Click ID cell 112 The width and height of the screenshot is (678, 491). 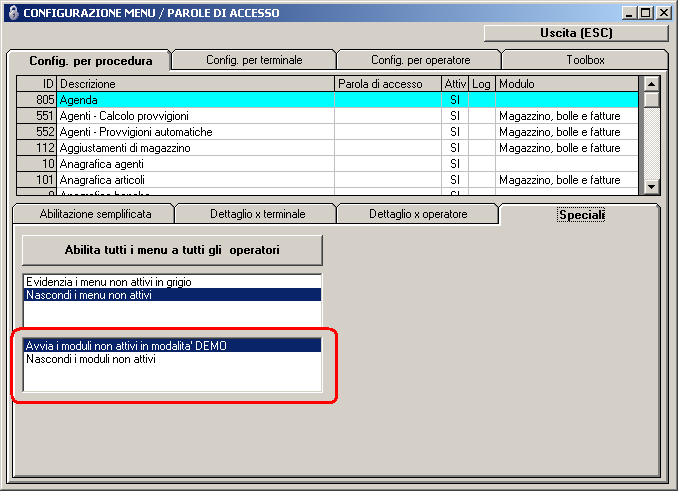pyautogui.click(x=37, y=148)
